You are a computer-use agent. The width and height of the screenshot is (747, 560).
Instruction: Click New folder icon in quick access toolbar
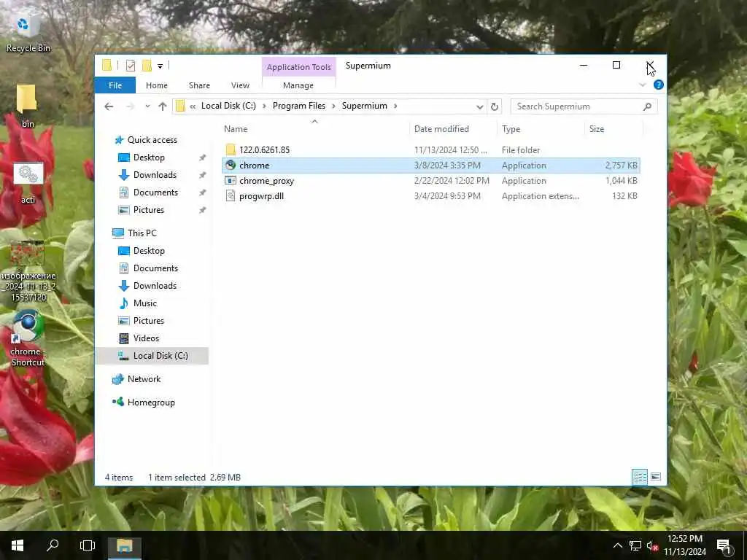pyautogui.click(x=147, y=66)
